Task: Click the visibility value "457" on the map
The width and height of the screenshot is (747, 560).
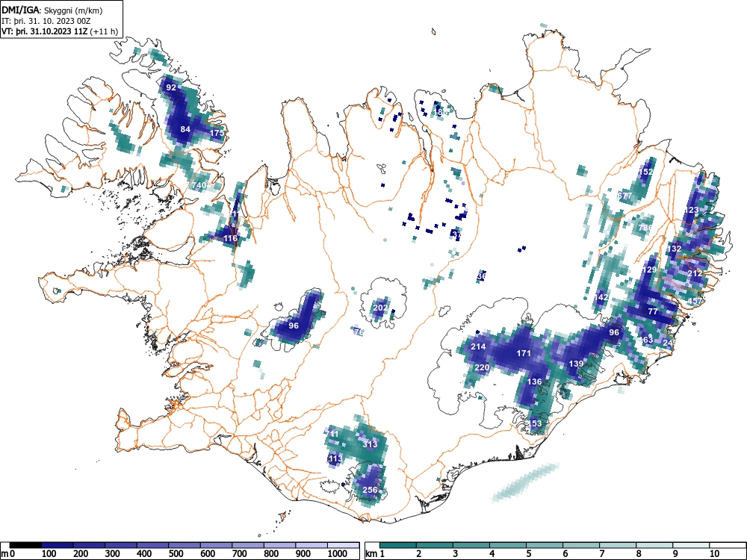Action: pos(695,301)
